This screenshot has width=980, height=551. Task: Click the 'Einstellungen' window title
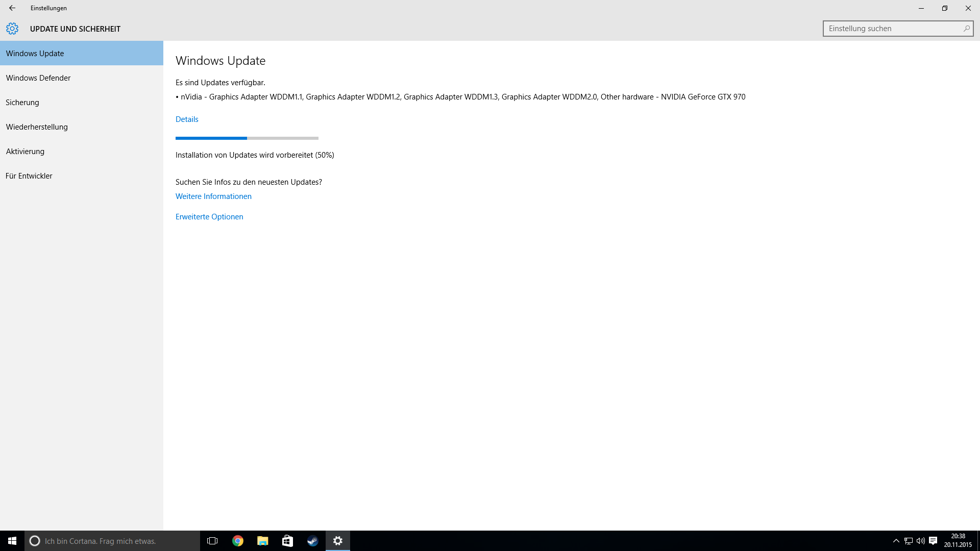click(48, 8)
